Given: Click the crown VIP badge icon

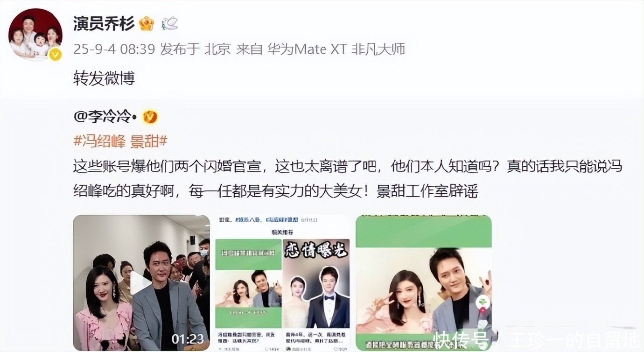Looking at the screenshot, I should [147, 24].
